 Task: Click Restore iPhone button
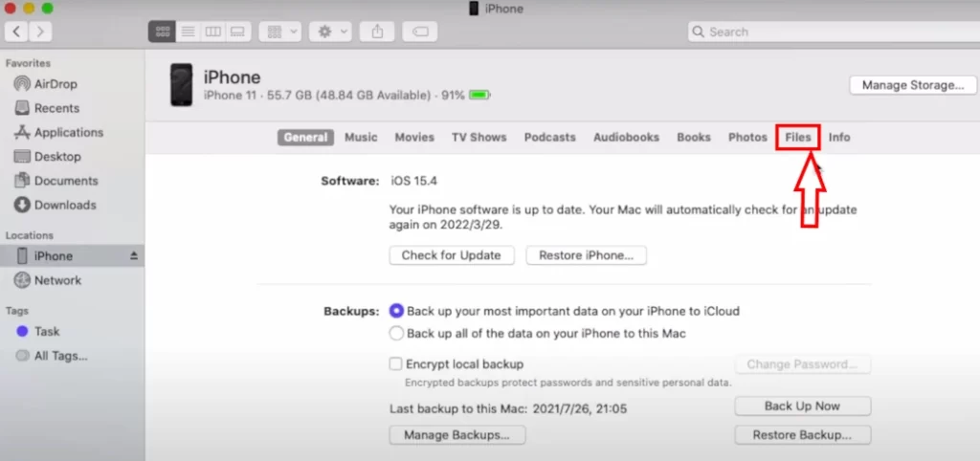tap(587, 255)
